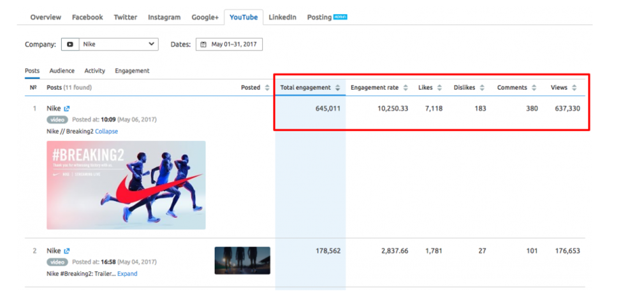
Task: Click the YouTube icon in Company selector
Action: click(x=70, y=45)
